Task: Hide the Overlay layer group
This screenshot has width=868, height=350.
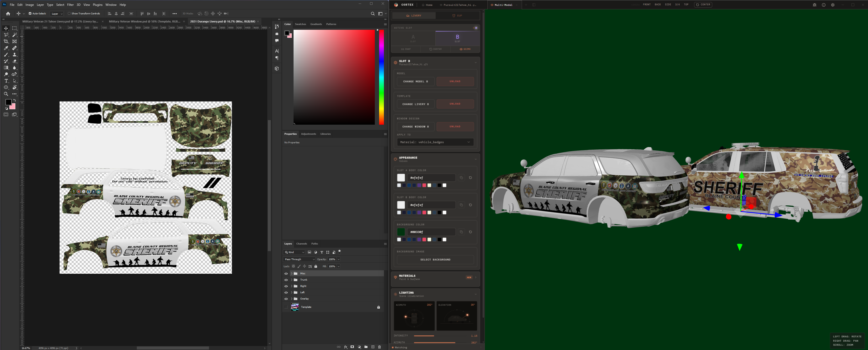Action: coord(286,299)
